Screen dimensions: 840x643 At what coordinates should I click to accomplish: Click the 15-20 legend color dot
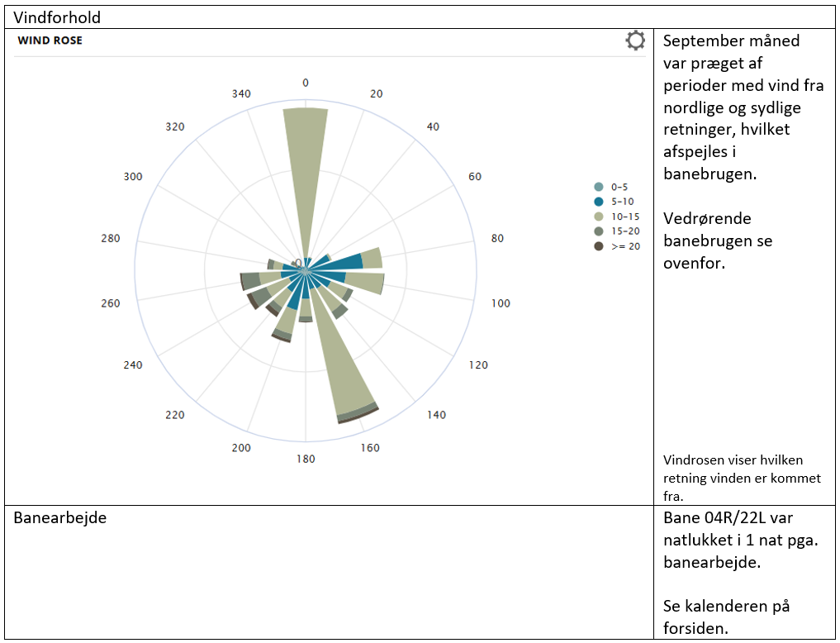point(599,231)
